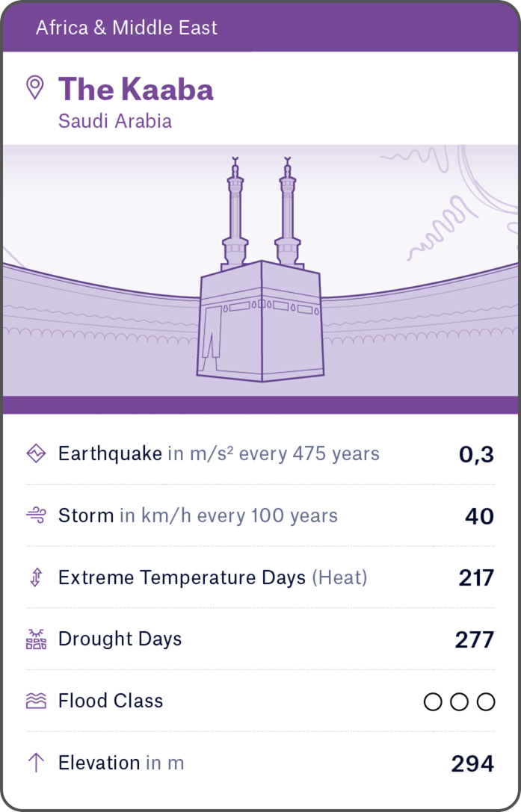The height and width of the screenshot is (812, 521).
Task: Click the Africa & Middle East header
Action: 127,28
